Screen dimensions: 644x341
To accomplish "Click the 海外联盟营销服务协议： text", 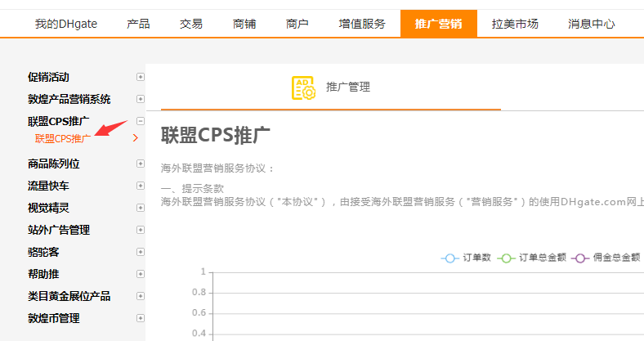I will (x=217, y=168).
